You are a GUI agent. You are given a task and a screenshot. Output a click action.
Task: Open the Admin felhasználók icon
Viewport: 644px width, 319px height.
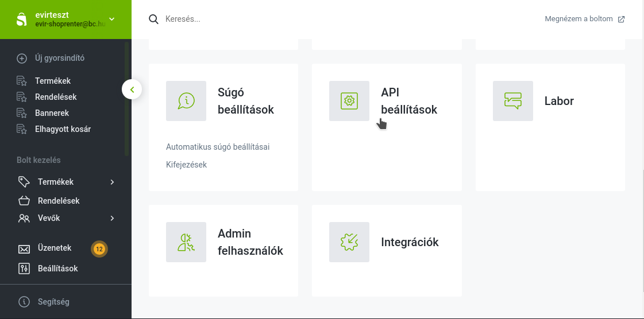pos(186,242)
